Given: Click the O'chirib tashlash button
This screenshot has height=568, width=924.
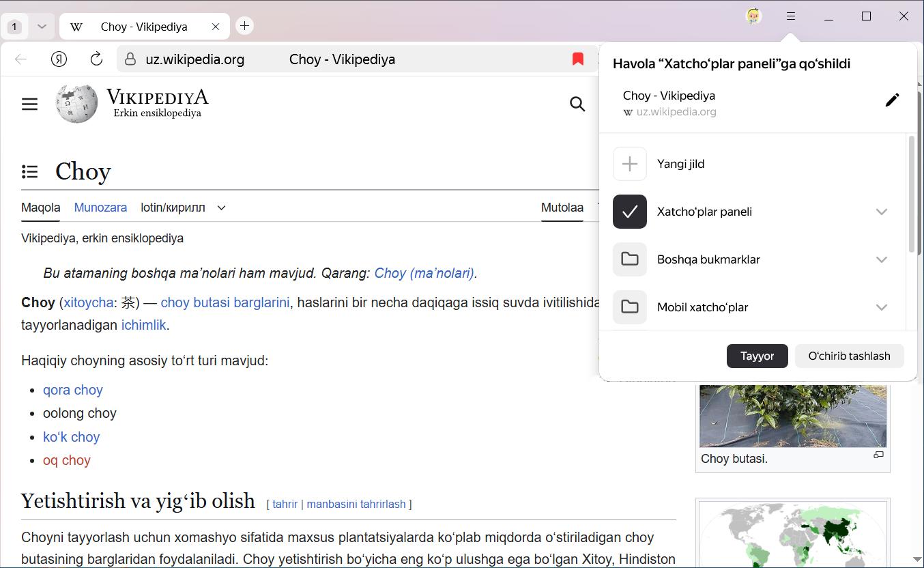Looking at the screenshot, I should pos(849,356).
